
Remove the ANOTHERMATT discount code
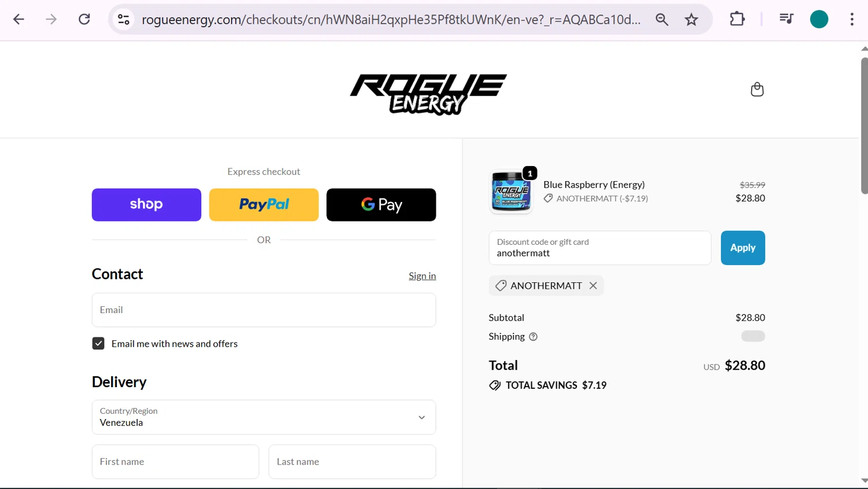(x=593, y=285)
